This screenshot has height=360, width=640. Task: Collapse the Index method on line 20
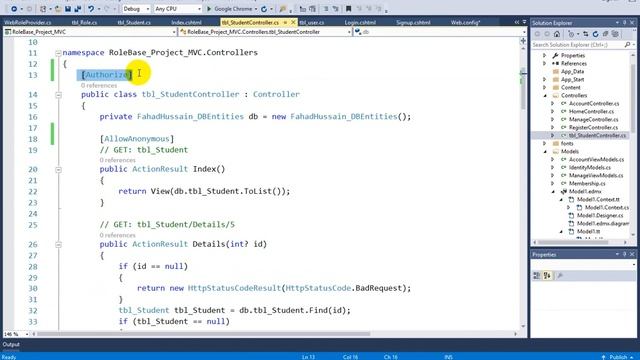(x=58, y=170)
